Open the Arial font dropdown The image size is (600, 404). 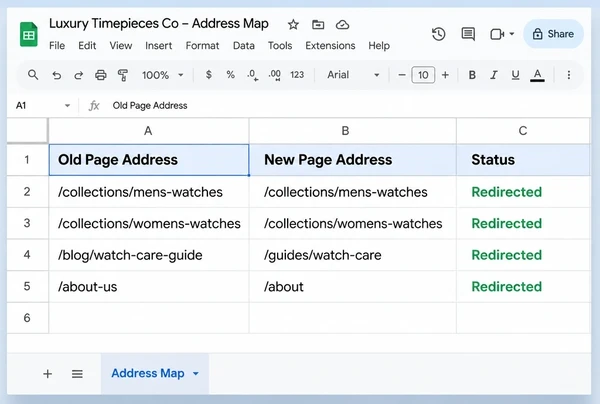click(x=353, y=75)
